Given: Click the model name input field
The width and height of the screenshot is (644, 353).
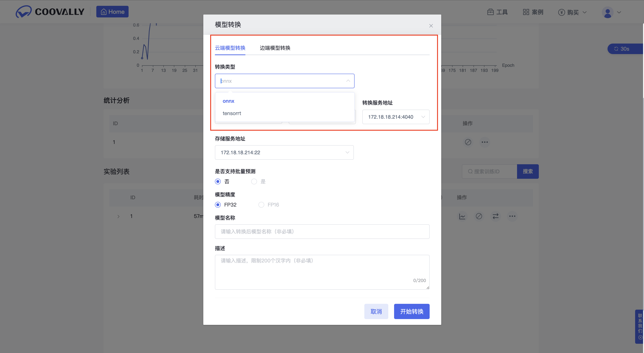Looking at the screenshot, I should click(322, 232).
